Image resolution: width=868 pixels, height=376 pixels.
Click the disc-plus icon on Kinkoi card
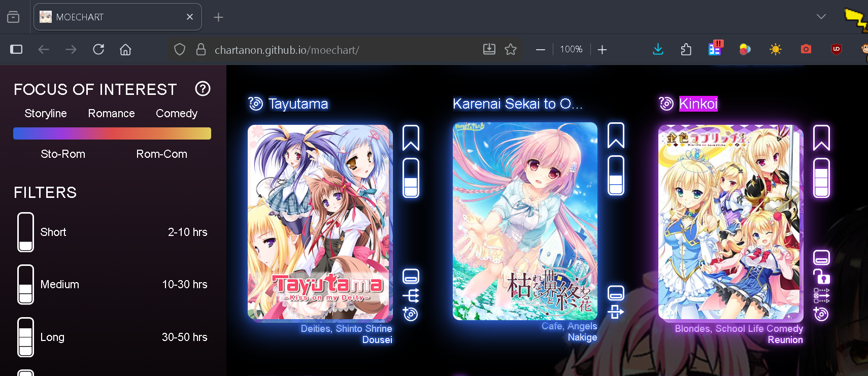pyautogui.click(x=821, y=314)
